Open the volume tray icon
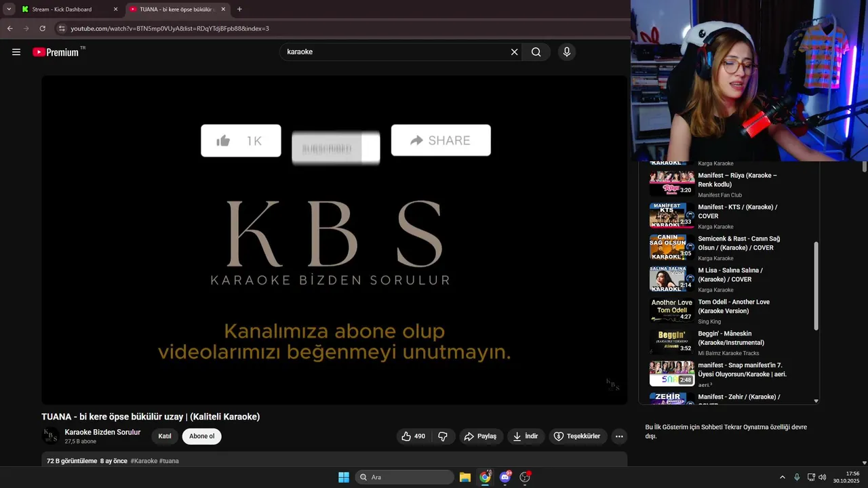 [822, 477]
